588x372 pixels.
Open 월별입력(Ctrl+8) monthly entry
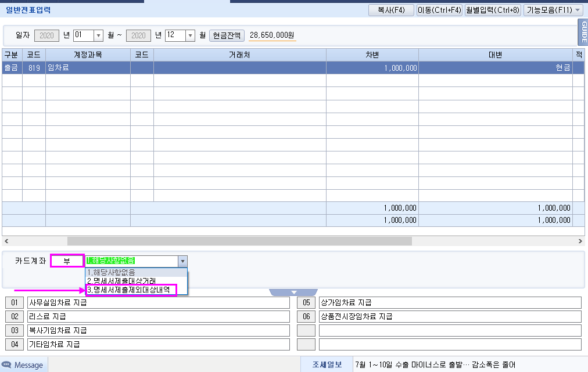point(493,10)
